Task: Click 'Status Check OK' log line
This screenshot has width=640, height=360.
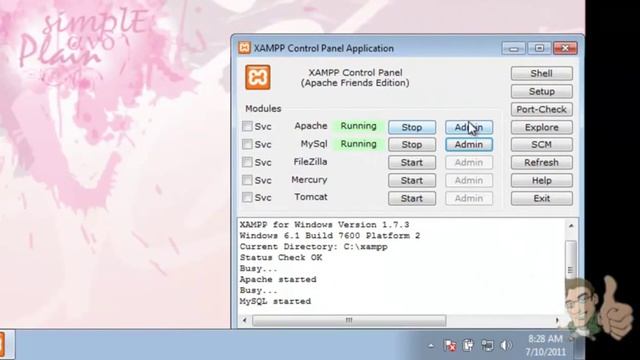Action: (x=281, y=258)
